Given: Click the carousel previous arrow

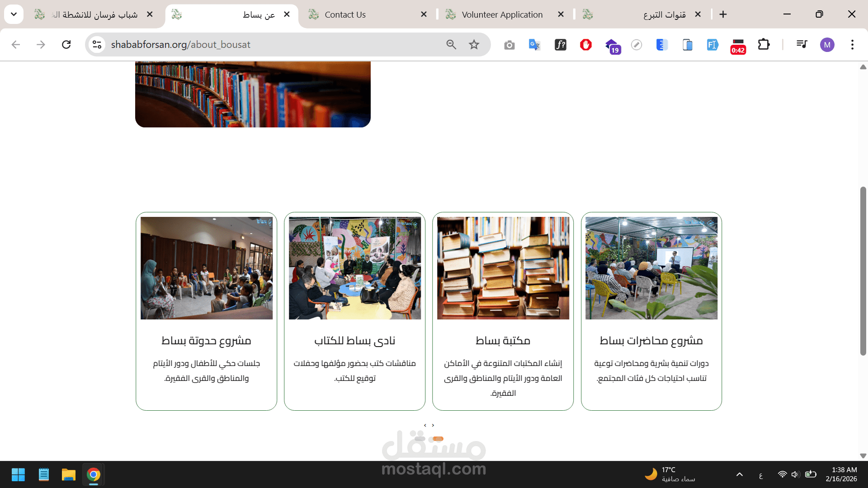Looking at the screenshot, I should [x=425, y=425].
